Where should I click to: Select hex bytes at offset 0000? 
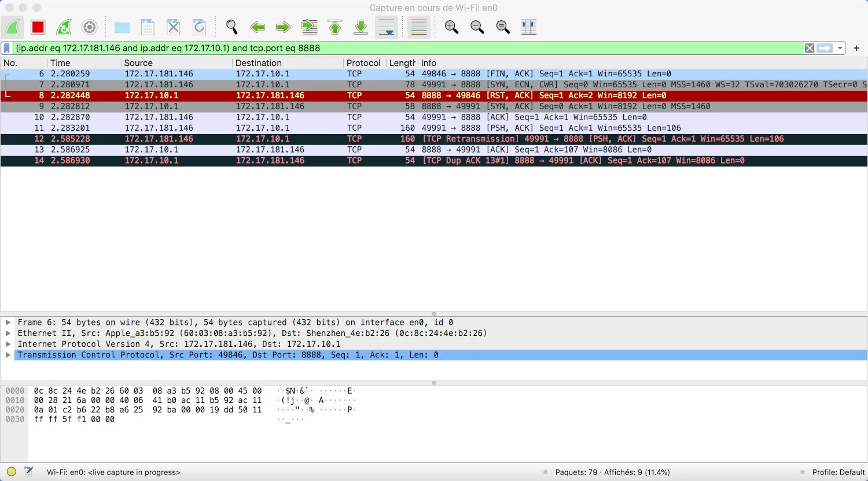(x=148, y=391)
